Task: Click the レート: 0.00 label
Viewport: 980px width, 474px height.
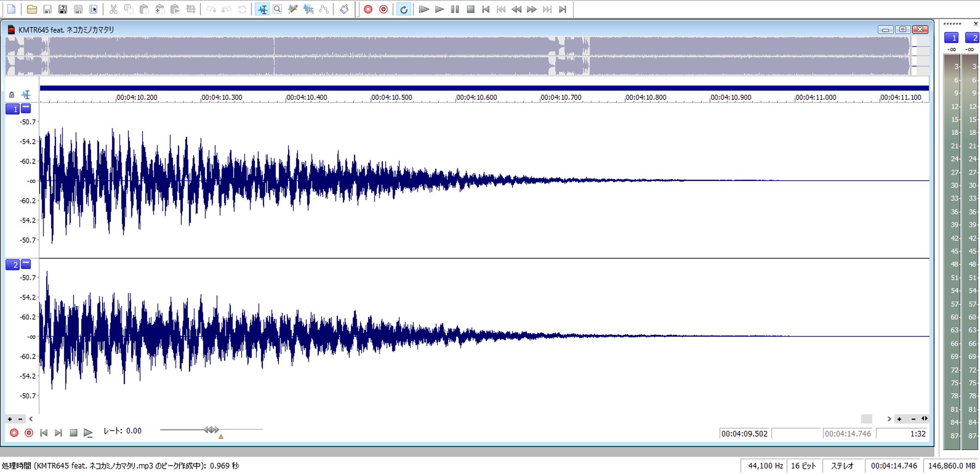Action: pyautogui.click(x=122, y=431)
